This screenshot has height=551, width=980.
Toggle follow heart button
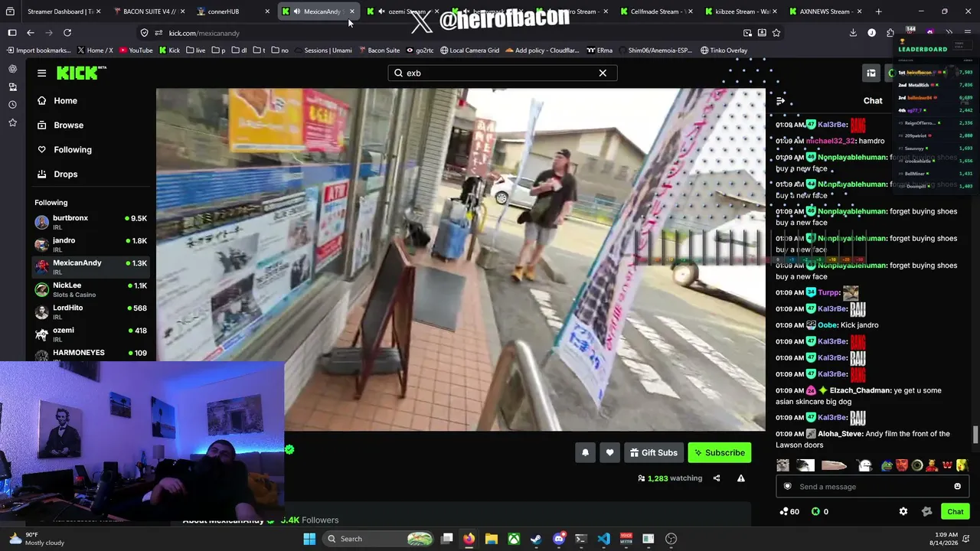(x=609, y=452)
